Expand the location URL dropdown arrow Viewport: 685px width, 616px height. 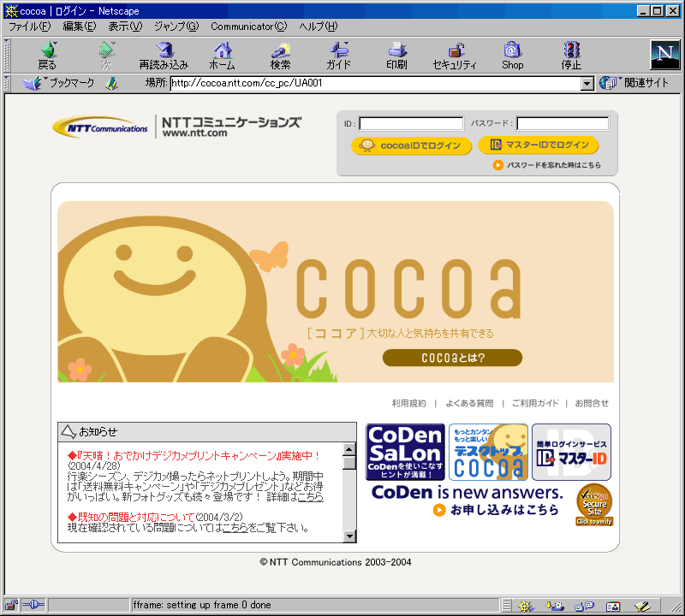[587, 83]
